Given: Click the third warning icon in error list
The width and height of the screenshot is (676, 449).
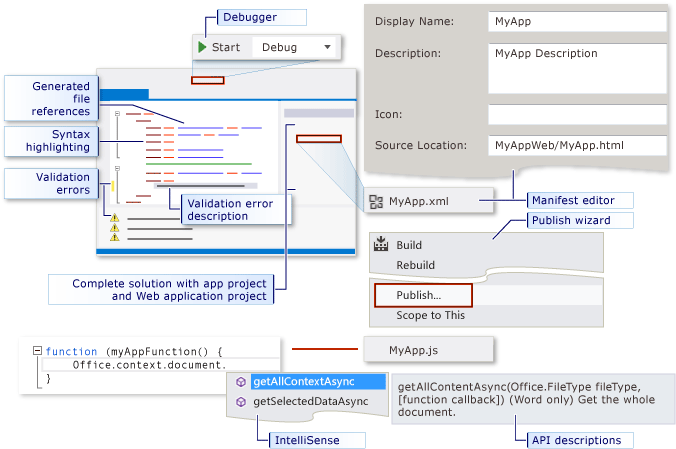Looking at the screenshot, I should (x=114, y=238).
